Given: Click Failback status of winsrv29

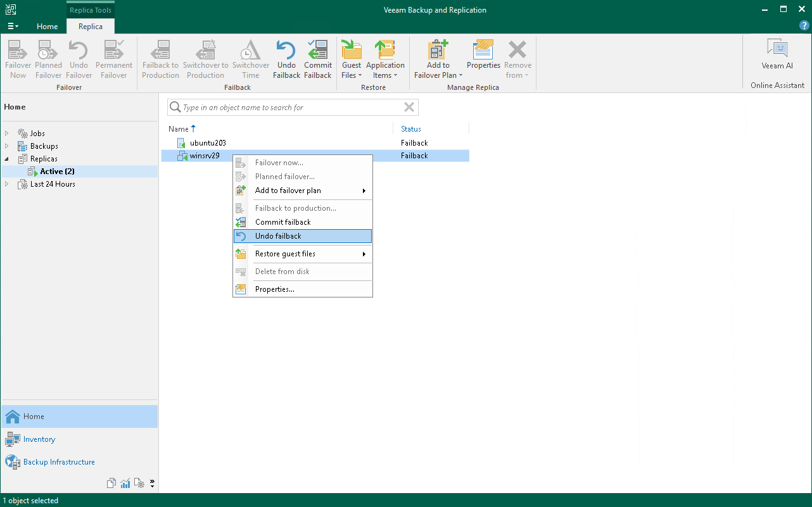Looking at the screenshot, I should click(414, 156).
